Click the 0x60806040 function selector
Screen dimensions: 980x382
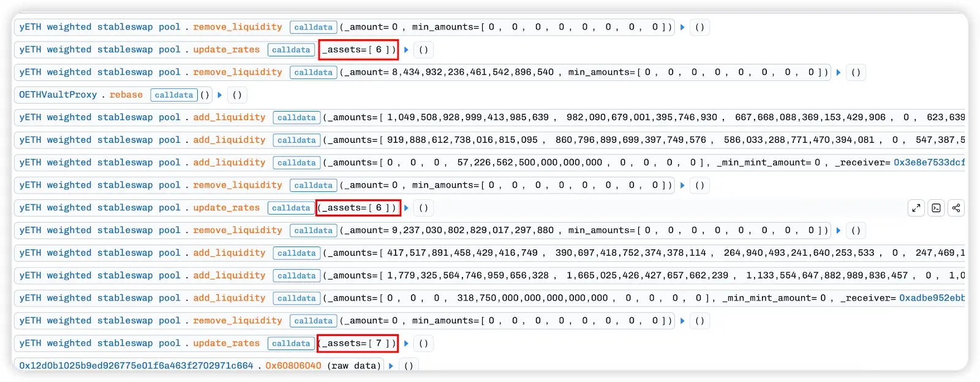coord(293,366)
